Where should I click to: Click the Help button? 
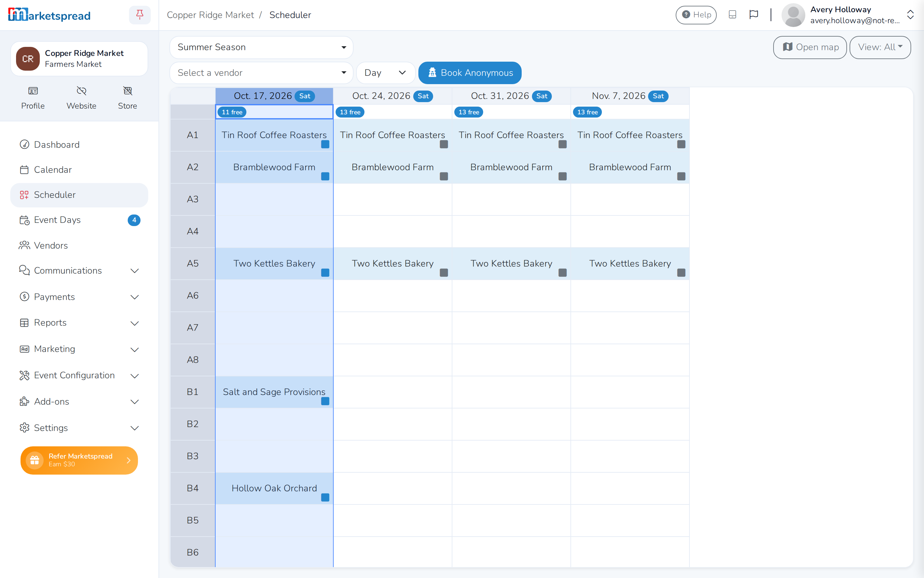(x=696, y=15)
